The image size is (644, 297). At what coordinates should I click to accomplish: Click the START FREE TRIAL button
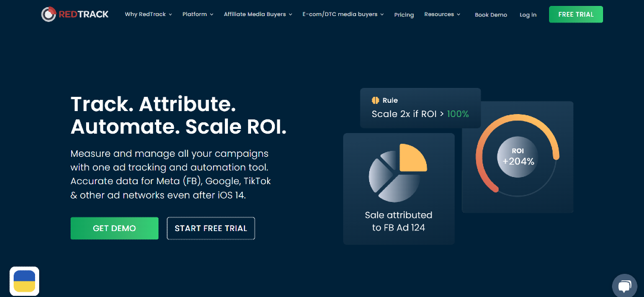coord(211,229)
